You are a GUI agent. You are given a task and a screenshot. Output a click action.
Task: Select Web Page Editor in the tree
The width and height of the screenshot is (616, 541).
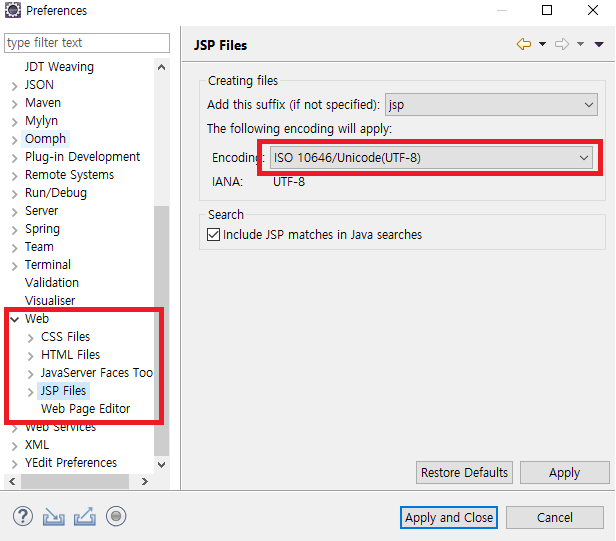click(x=86, y=409)
